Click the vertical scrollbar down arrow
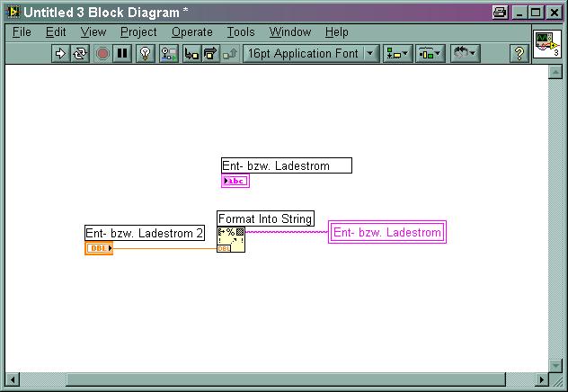Viewport: 568px width, 392px height. pyautogui.click(x=555, y=365)
